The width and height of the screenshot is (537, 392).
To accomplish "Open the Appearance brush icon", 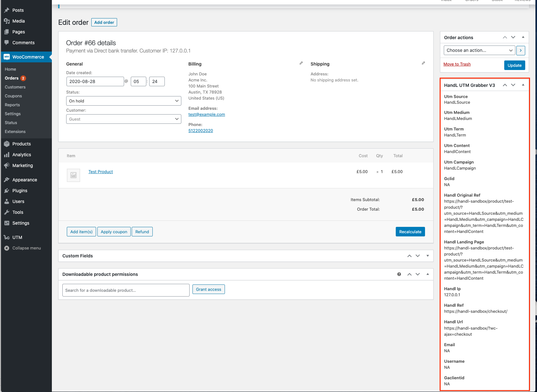I will point(7,179).
